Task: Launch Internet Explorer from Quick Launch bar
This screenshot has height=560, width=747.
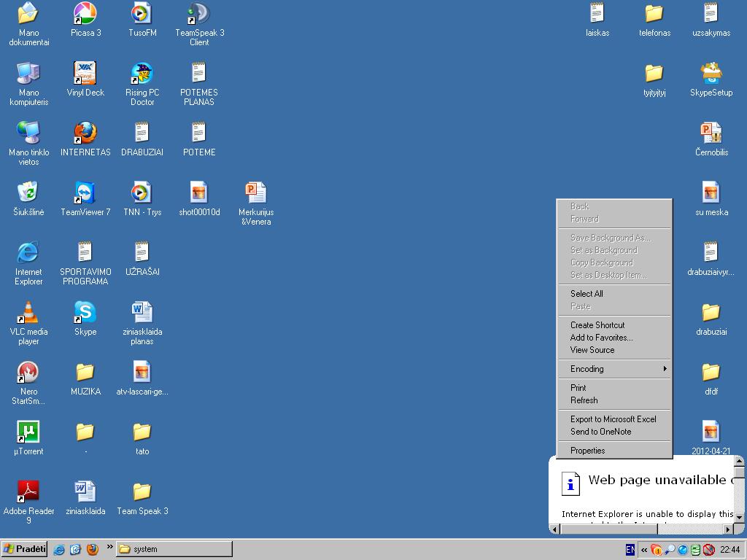Action: tap(59, 549)
